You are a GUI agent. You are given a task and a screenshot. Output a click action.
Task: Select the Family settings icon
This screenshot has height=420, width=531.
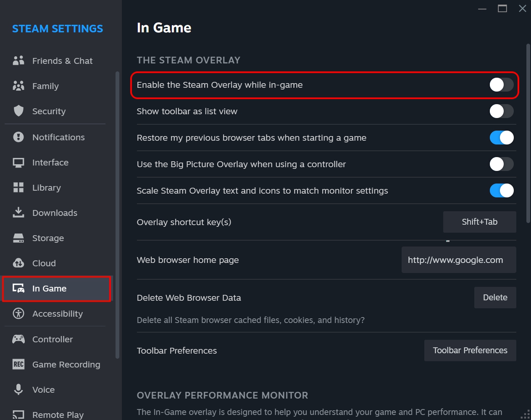tap(18, 86)
